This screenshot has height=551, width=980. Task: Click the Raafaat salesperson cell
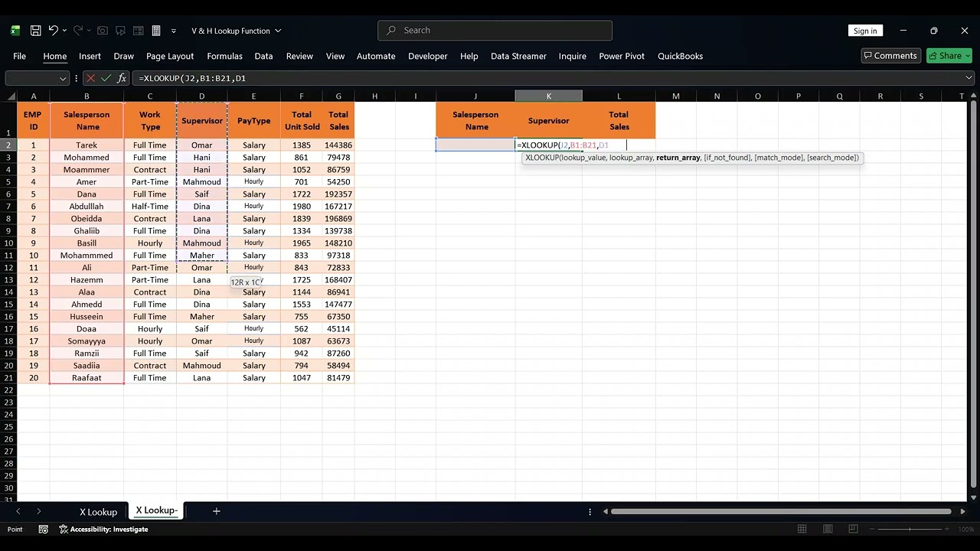(x=87, y=378)
